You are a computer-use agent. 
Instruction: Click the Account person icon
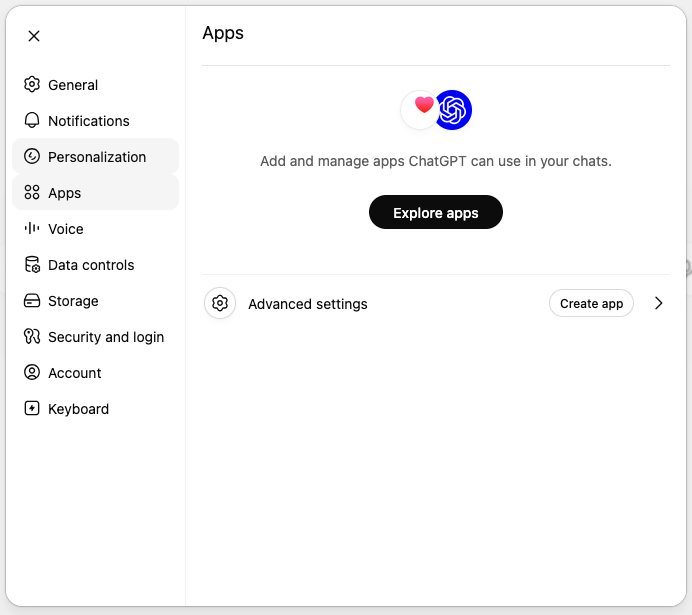point(32,372)
